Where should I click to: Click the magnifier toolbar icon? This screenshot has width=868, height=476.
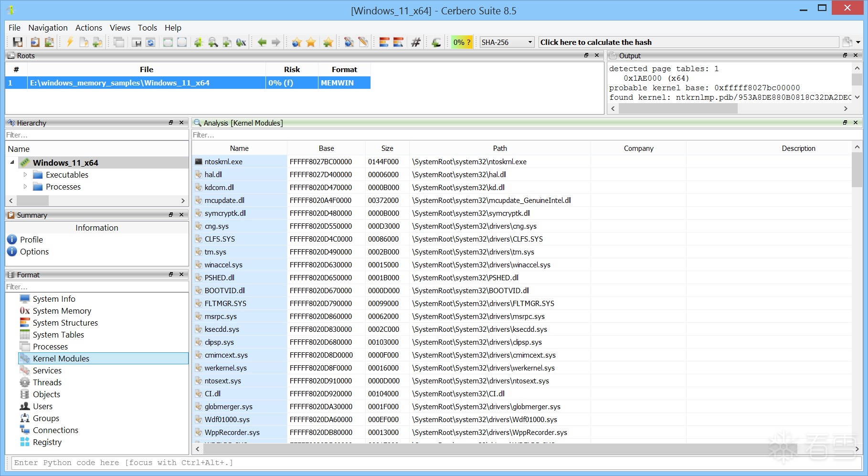pos(213,42)
